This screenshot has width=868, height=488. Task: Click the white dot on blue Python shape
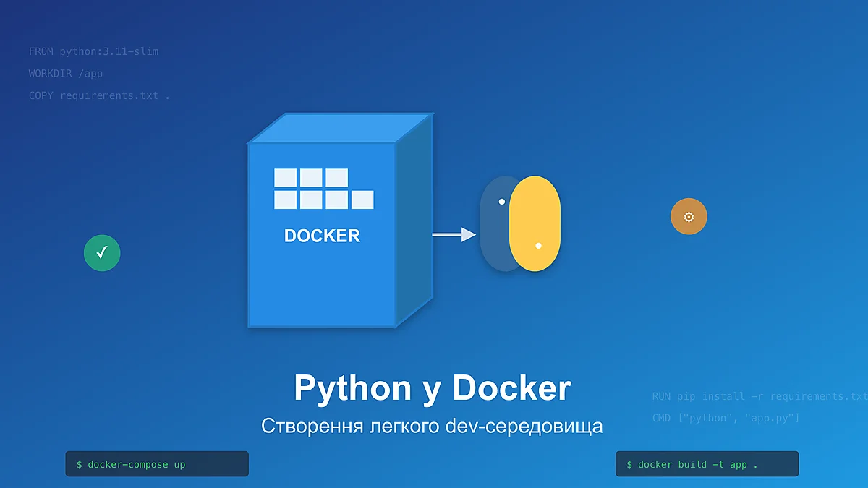pyautogui.click(x=502, y=202)
